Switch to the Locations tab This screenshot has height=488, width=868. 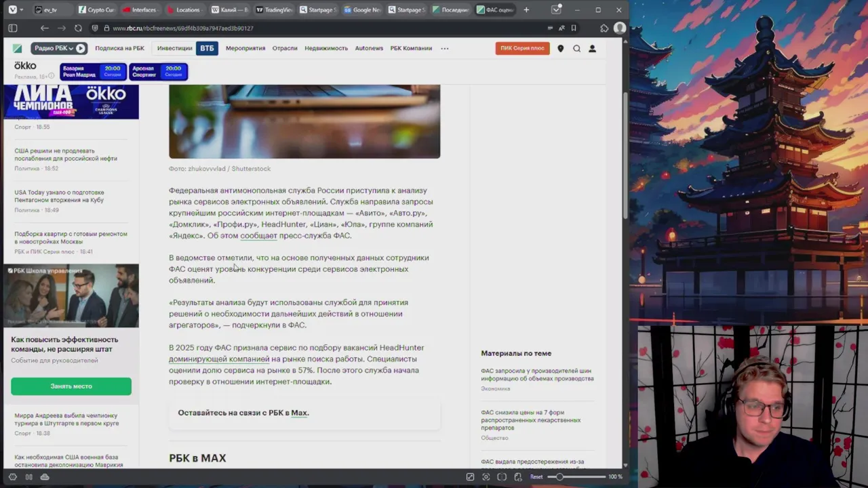184,9
